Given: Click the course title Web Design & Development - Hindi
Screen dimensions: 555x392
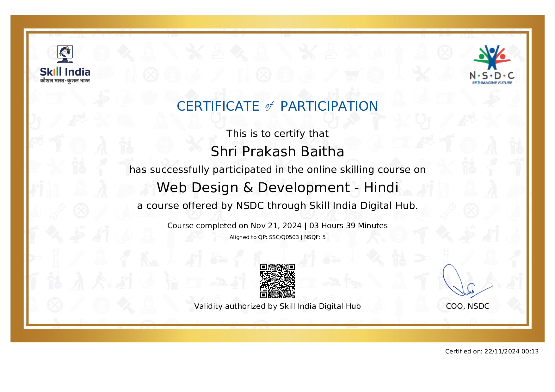Looking at the screenshot, I should pos(277,187).
